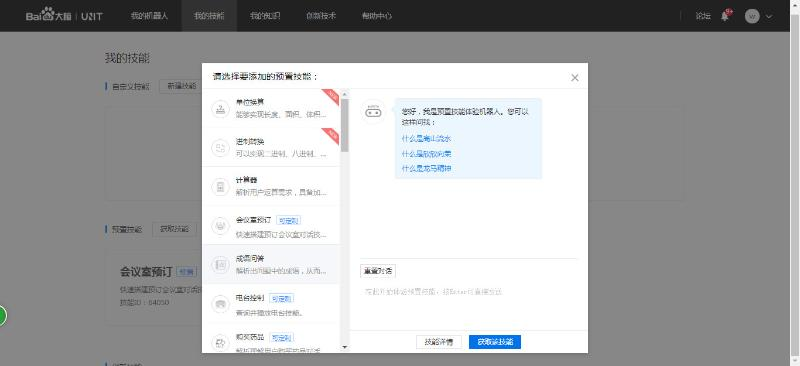Click the chat robot avatar icon

[373, 112]
